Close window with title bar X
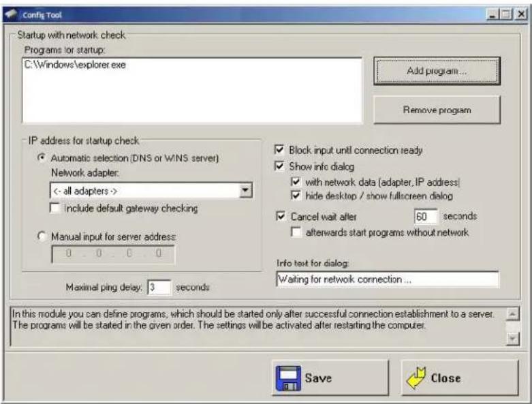Image resolution: width=532 pixels, height=404 pixels. pos(521,14)
